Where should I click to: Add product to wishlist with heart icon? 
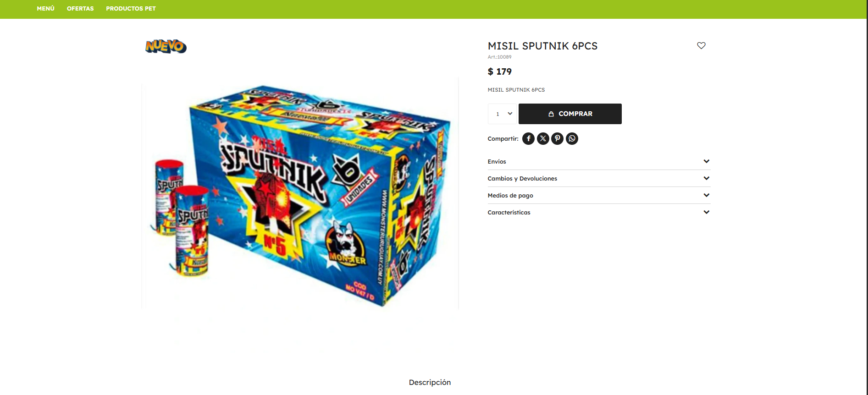[x=701, y=45]
